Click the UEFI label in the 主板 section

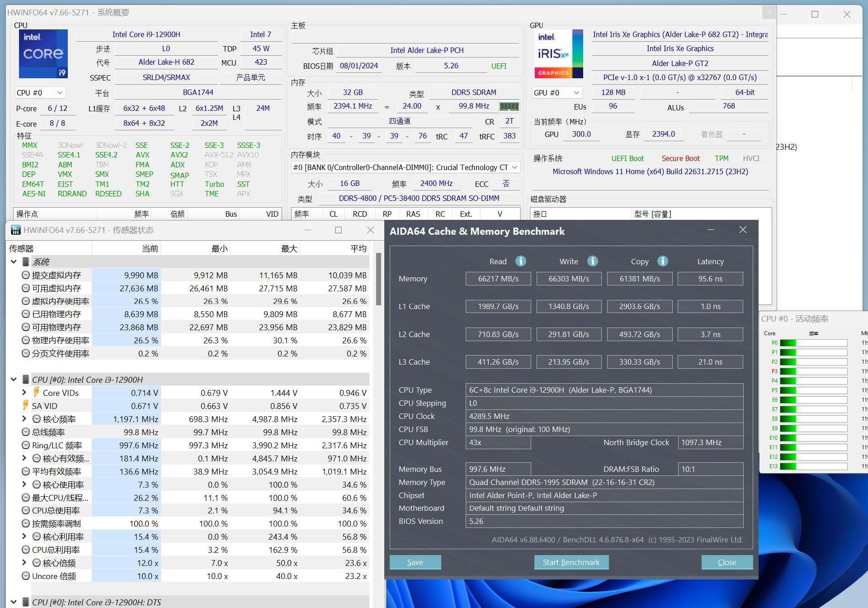tap(499, 66)
